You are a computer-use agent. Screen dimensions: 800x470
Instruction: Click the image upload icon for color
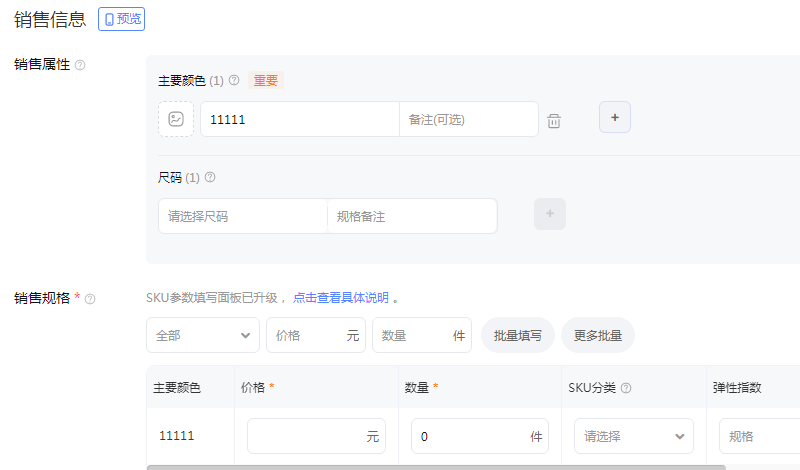pos(176,119)
